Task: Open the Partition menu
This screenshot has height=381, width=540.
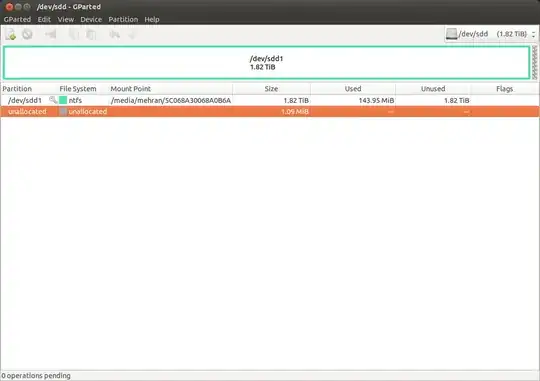Action: 123,19
